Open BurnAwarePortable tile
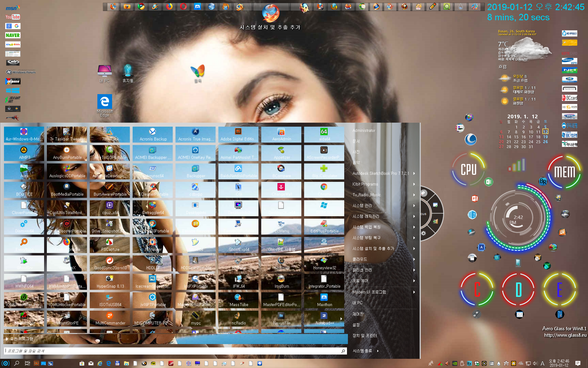Image resolution: width=588 pixels, height=368 pixels. click(x=110, y=190)
